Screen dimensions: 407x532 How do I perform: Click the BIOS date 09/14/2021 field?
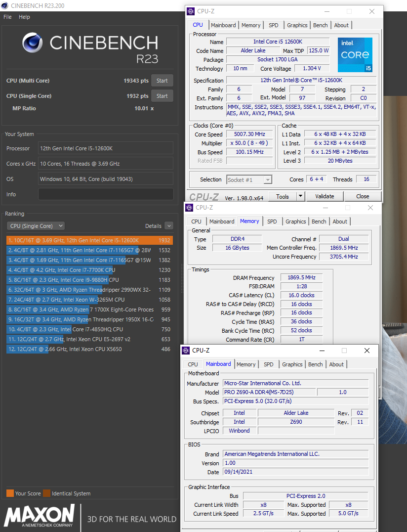coord(295,472)
